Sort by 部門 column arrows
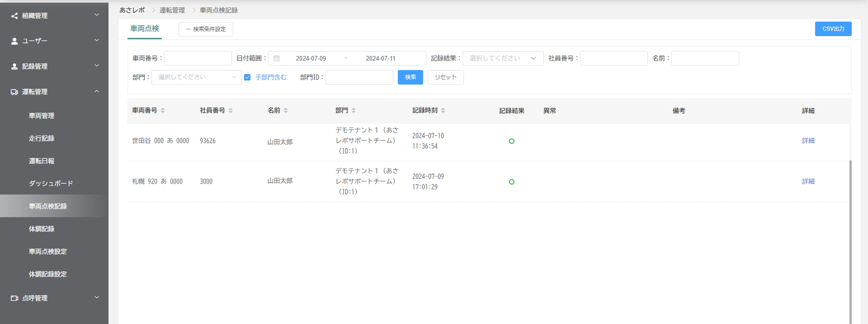 pos(354,110)
